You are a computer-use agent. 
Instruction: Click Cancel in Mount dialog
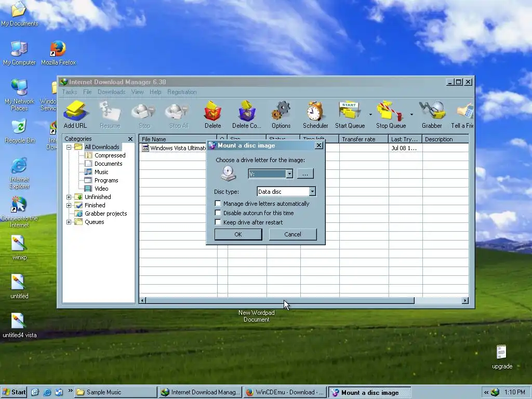[x=293, y=234]
